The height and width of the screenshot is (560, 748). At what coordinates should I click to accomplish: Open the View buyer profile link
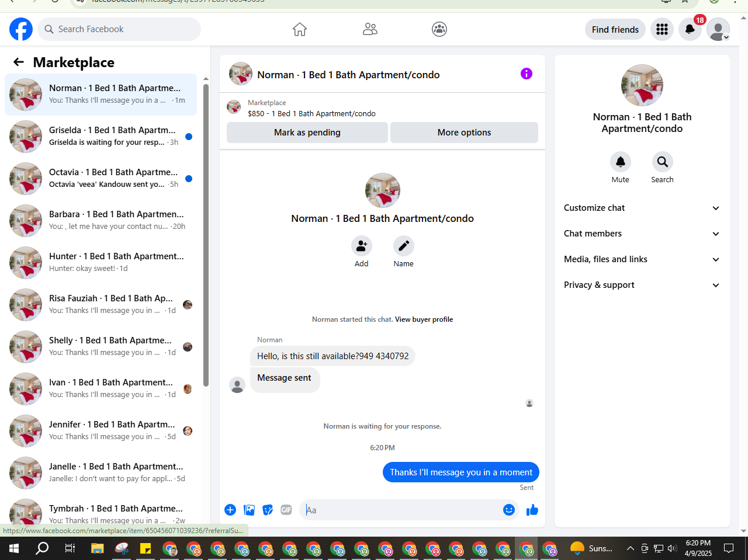click(424, 319)
